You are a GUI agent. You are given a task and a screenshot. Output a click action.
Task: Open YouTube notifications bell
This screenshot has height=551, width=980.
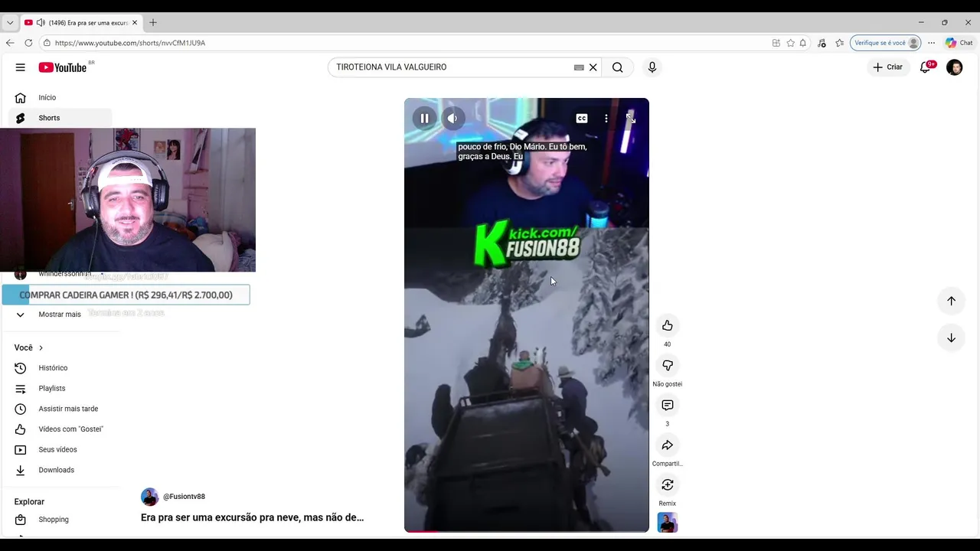(925, 67)
